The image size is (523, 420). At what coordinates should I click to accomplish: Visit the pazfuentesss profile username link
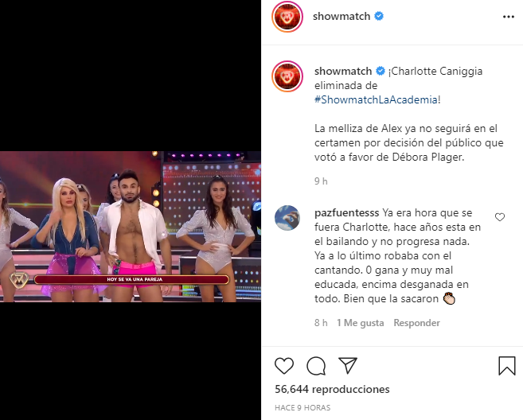point(346,212)
